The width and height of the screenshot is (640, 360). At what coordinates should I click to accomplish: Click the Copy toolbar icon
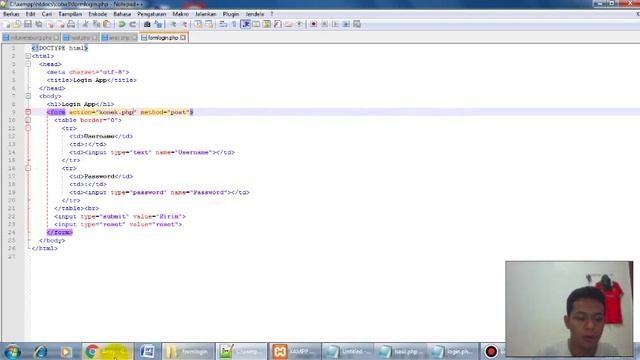tap(96, 24)
